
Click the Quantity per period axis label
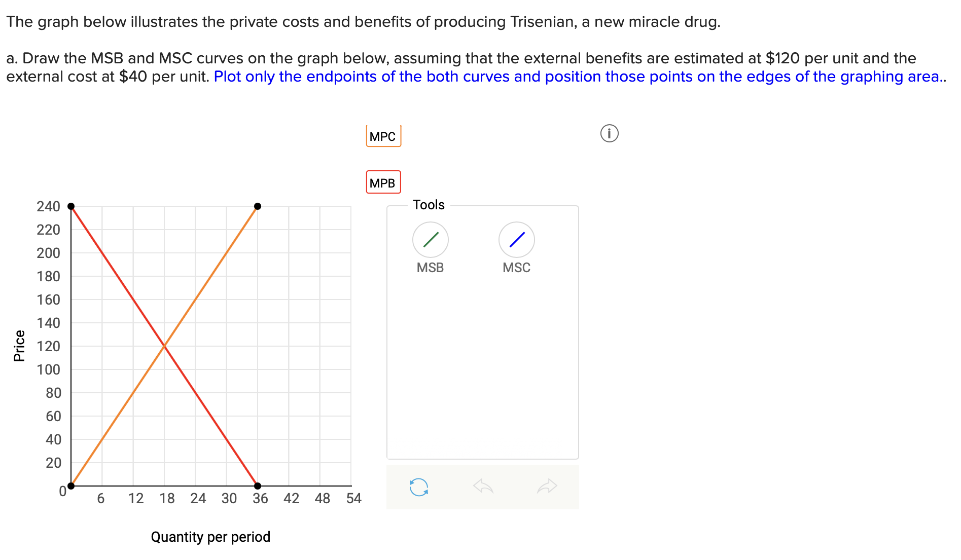(x=211, y=536)
